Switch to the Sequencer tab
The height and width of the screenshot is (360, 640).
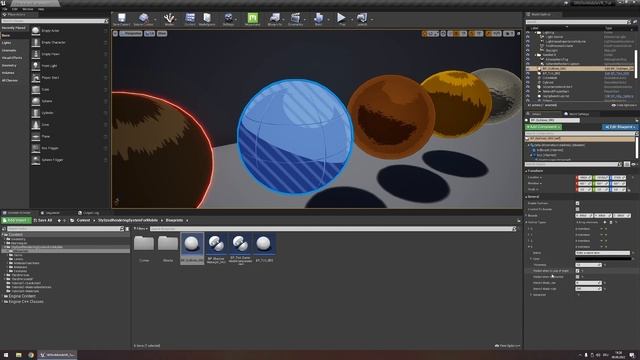[x=50, y=213]
